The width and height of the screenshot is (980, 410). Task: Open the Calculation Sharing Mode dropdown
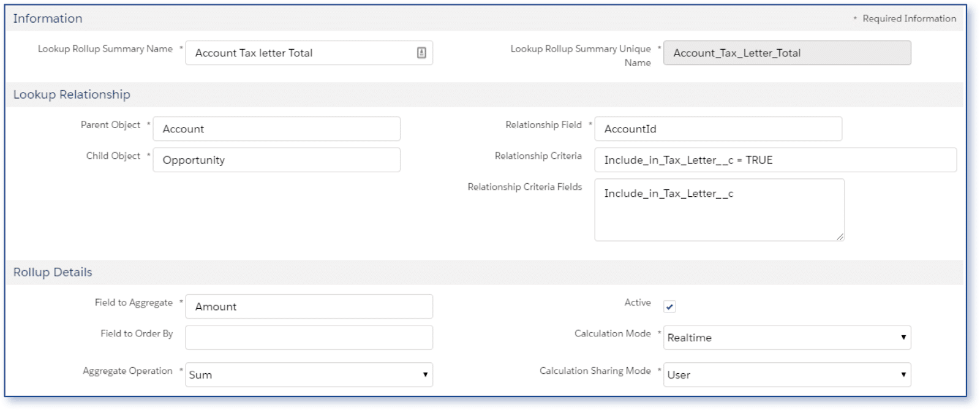pyautogui.click(x=786, y=375)
